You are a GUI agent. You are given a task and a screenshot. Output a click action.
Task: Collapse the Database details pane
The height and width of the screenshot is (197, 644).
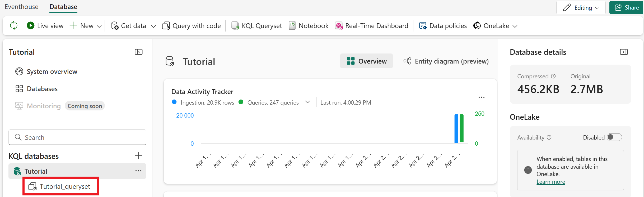click(624, 52)
